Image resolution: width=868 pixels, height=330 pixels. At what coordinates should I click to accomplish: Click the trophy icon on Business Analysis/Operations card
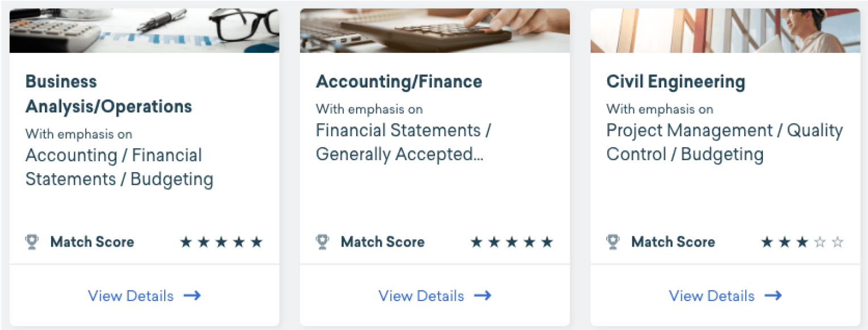pyautogui.click(x=32, y=243)
